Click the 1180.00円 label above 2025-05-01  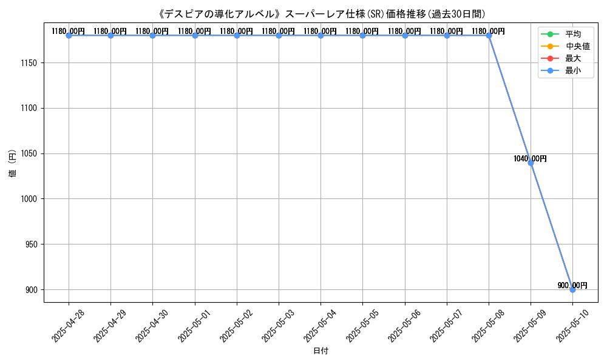click(194, 32)
